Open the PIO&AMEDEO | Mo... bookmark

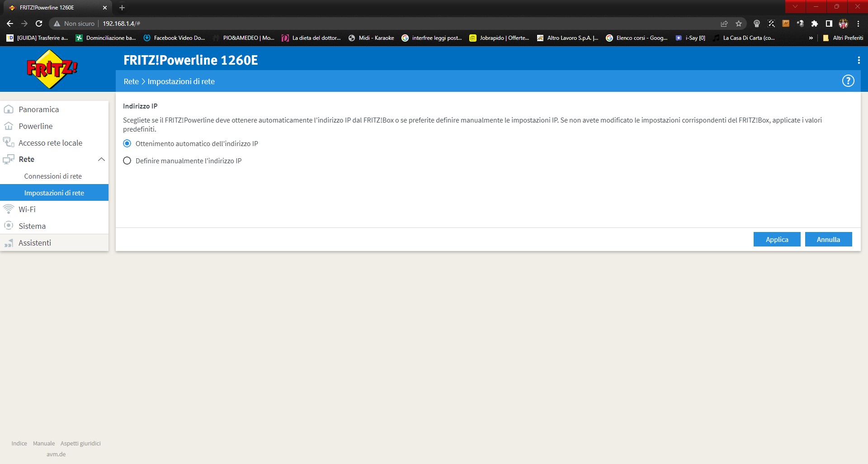coord(244,38)
